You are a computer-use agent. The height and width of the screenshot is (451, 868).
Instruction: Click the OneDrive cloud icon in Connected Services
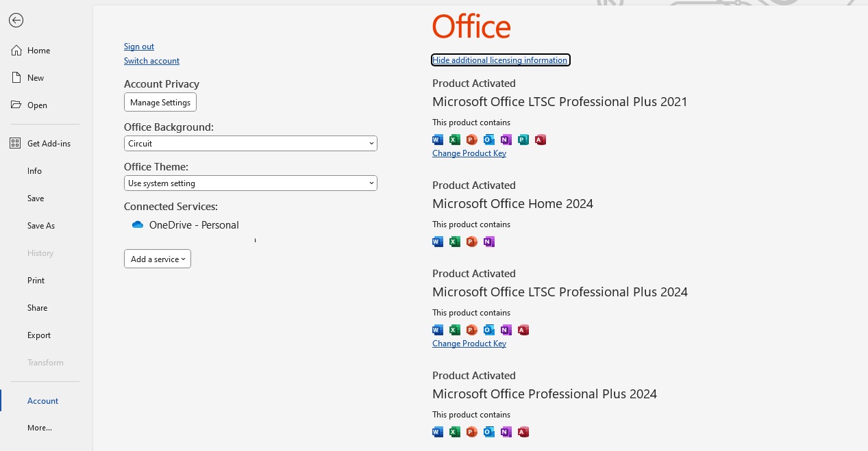tap(138, 224)
